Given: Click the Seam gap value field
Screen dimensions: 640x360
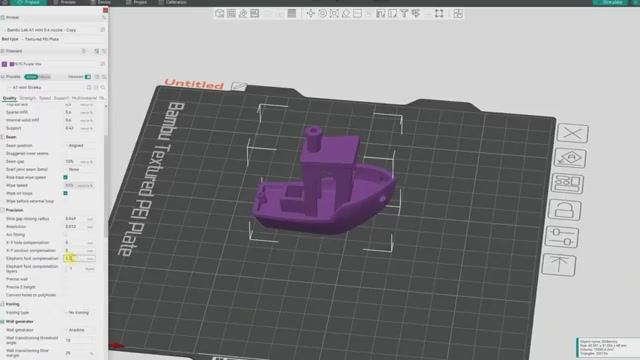Looking at the screenshot, I should click(80, 162).
